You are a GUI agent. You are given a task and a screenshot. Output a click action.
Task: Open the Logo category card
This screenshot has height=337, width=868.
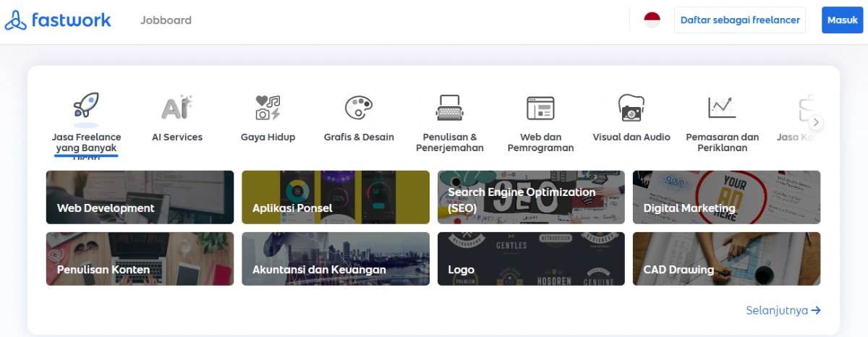(531, 258)
